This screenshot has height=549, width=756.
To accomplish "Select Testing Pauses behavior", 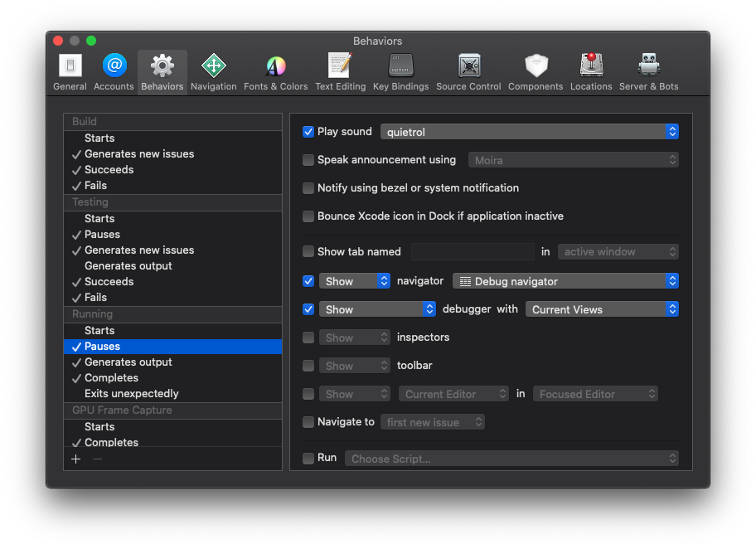I will point(172,235).
